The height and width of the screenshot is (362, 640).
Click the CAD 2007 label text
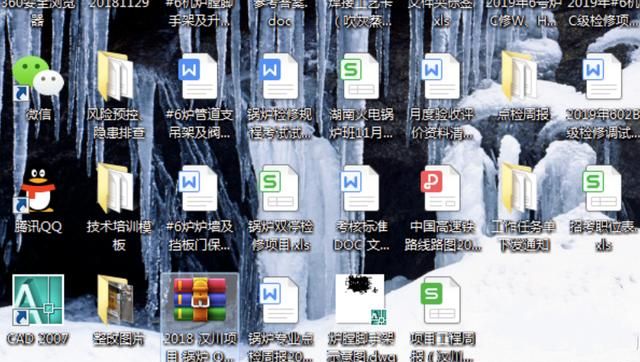(38, 339)
